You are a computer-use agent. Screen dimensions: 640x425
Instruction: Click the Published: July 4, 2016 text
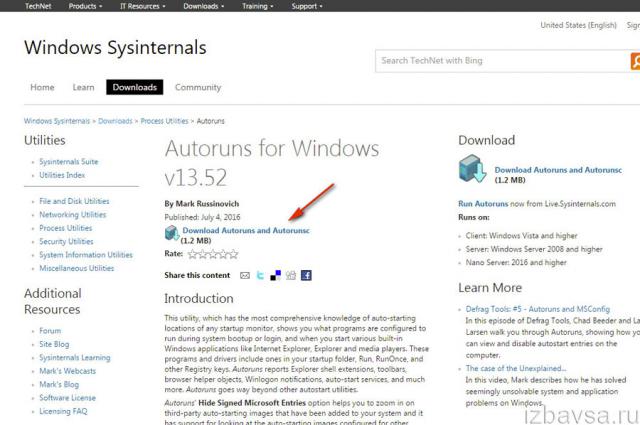pyautogui.click(x=202, y=217)
